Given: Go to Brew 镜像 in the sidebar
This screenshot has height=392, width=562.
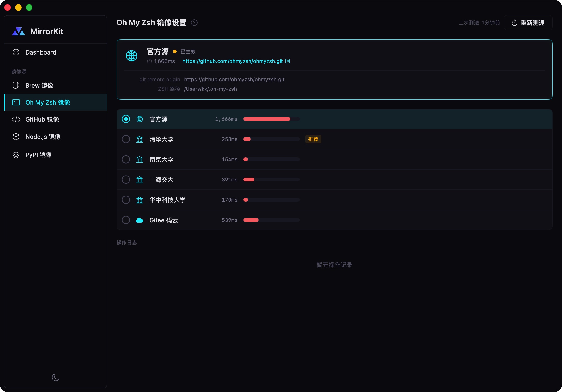Looking at the screenshot, I should (x=55, y=85).
